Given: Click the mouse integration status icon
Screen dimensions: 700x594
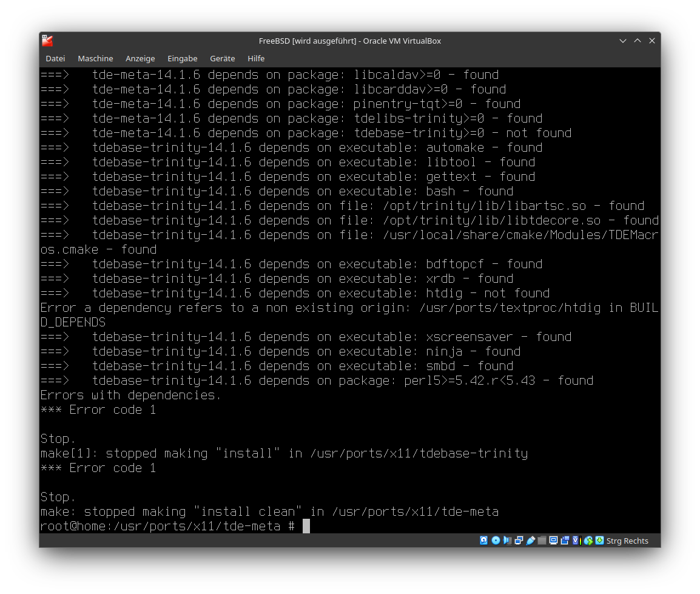Looking at the screenshot, I should click(x=588, y=541).
